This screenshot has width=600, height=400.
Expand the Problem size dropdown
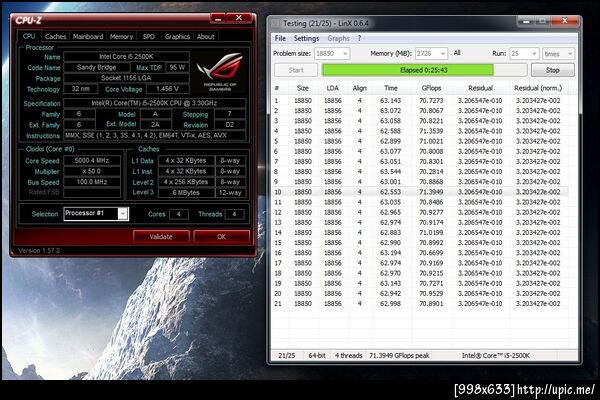click(x=345, y=54)
